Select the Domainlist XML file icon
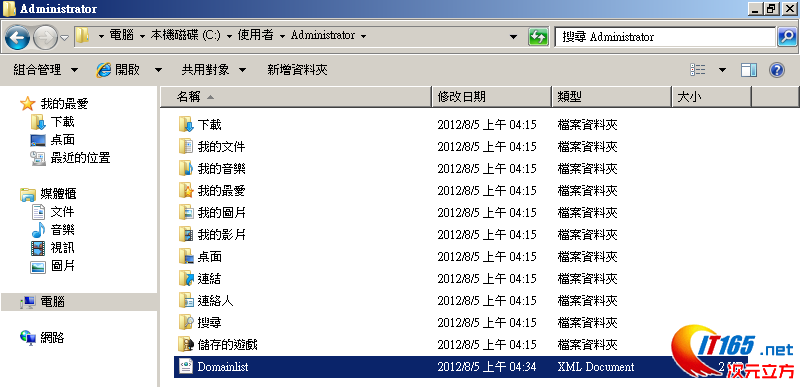This screenshot has width=800, height=387. (186, 367)
